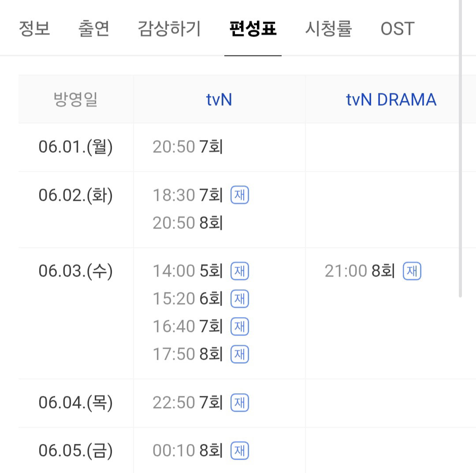Screen dimensions: 476x473
Task: Click the 방영일 column header
Action: (x=76, y=100)
